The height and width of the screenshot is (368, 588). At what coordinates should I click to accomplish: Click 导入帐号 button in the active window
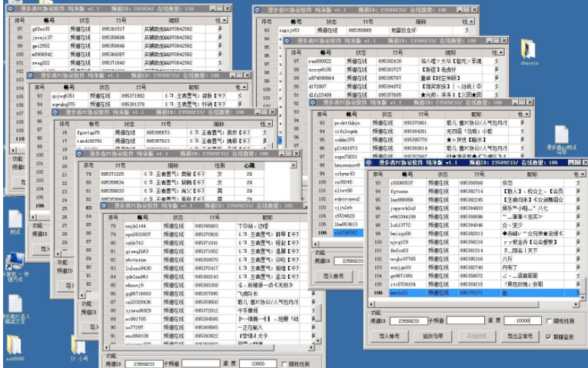point(389,337)
